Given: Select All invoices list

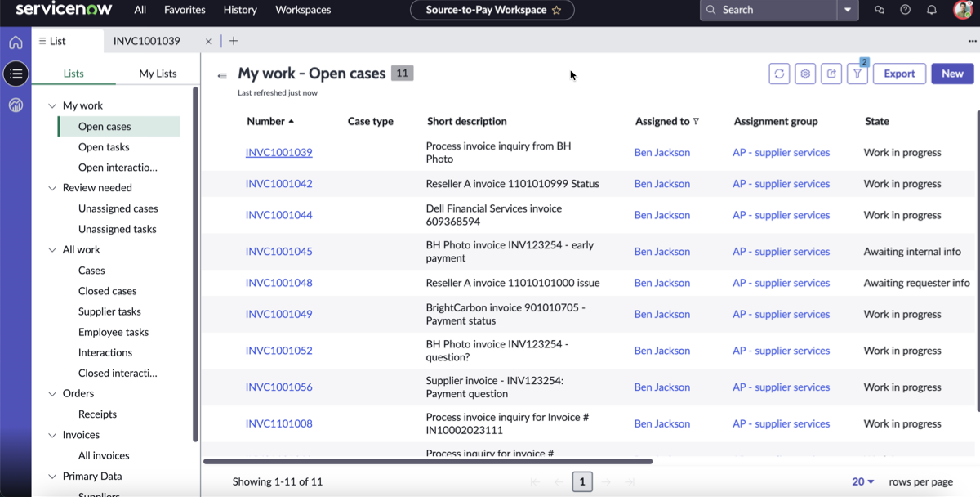Looking at the screenshot, I should [x=104, y=456].
